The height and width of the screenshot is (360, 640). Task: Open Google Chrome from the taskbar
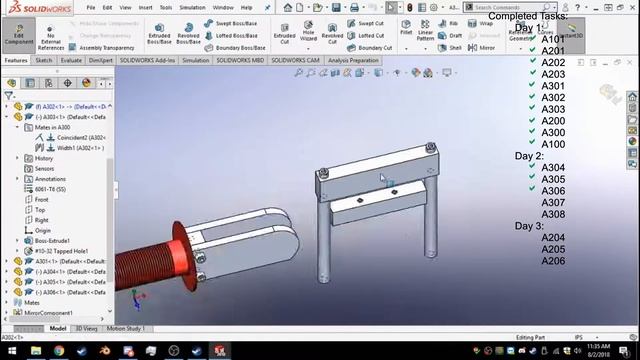[x=59, y=351]
